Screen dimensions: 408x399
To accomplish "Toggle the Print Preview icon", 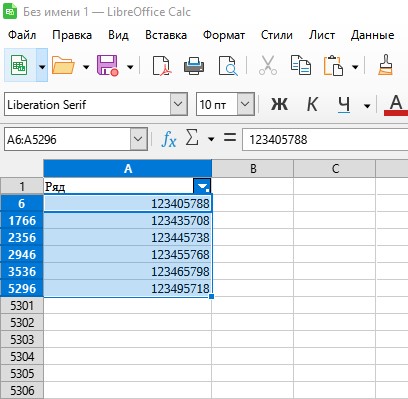I will click(x=228, y=65).
